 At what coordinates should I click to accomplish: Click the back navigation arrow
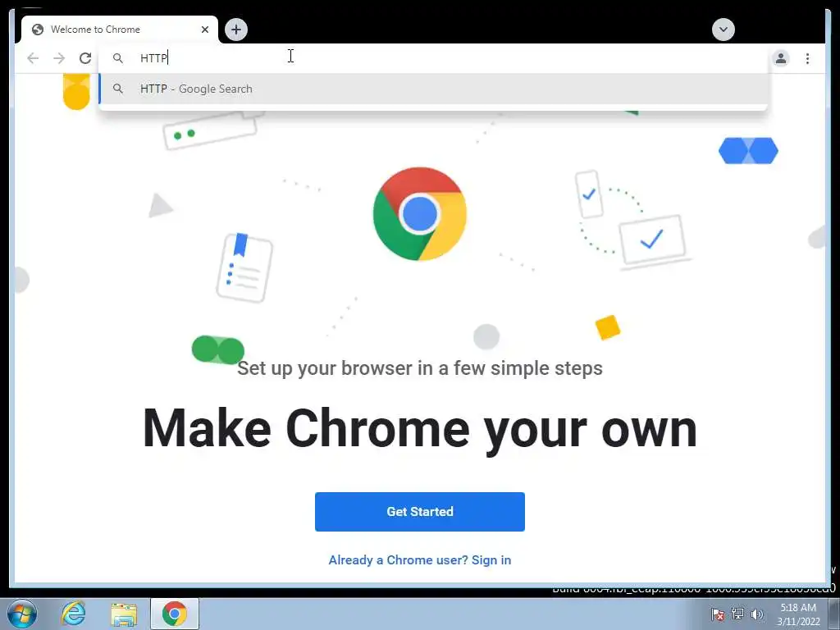point(33,58)
